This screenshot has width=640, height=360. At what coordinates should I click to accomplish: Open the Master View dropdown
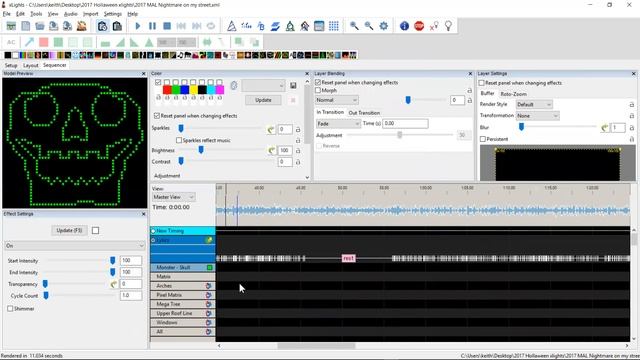click(x=173, y=197)
